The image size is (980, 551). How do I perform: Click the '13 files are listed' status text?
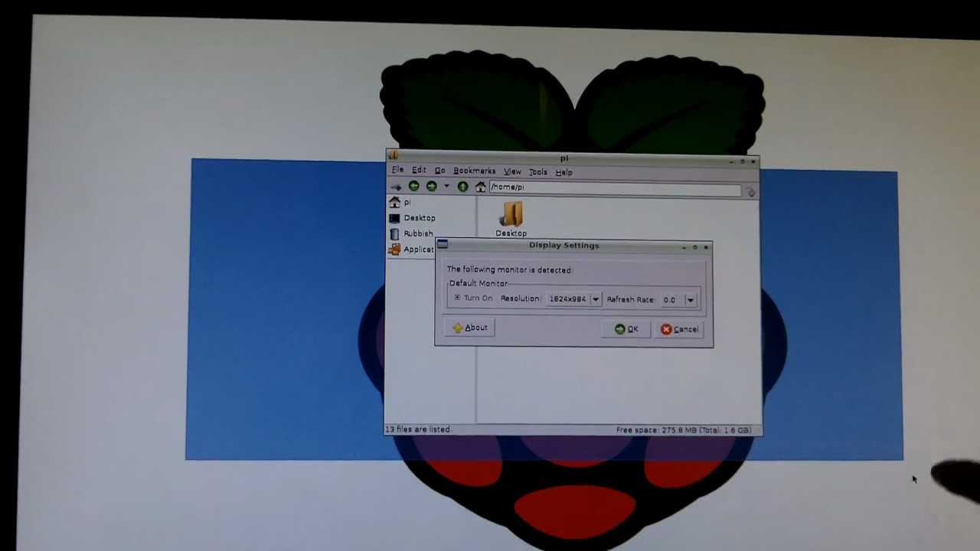tap(417, 429)
